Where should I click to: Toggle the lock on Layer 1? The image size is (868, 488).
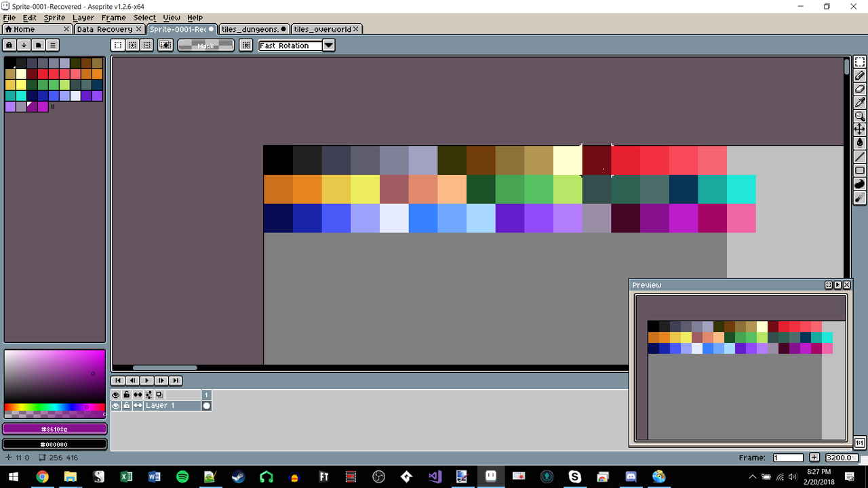coord(126,405)
